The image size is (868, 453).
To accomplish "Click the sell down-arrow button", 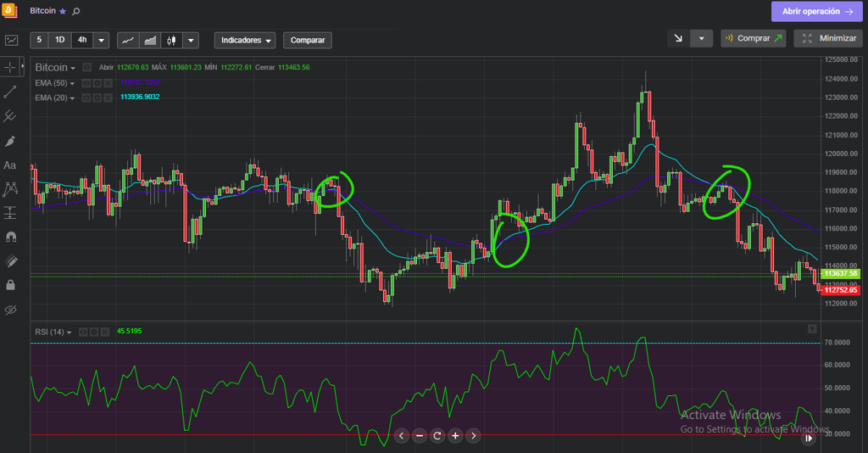I will pyautogui.click(x=678, y=38).
